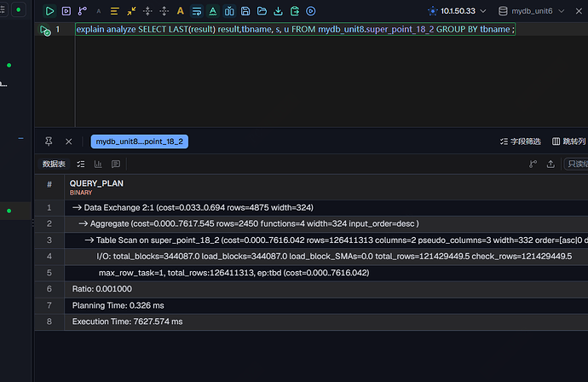Screen dimensions: 588x382
Task: Click the purple run-selection icon in toolbar
Action: point(66,11)
